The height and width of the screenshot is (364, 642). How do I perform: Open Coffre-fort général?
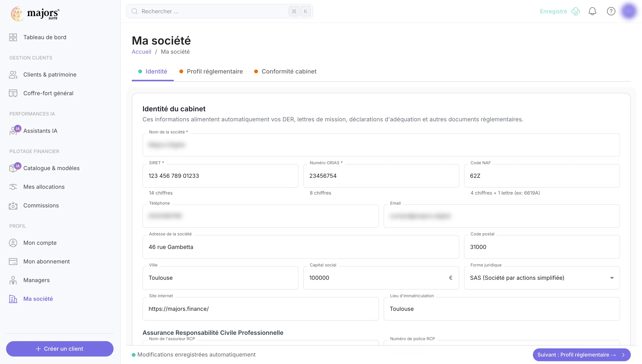tap(48, 93)
